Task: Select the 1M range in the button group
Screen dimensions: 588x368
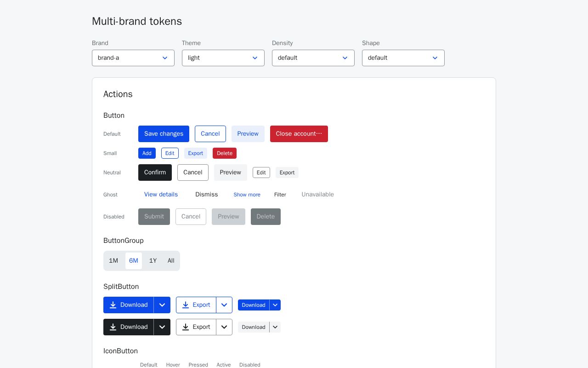Action: (x=113, y=261)
